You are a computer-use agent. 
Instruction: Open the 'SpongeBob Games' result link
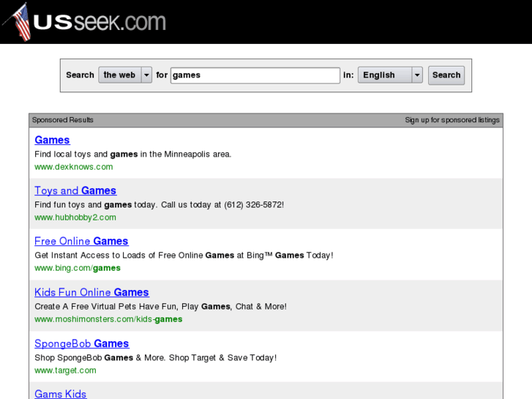(x=82, y=343)
